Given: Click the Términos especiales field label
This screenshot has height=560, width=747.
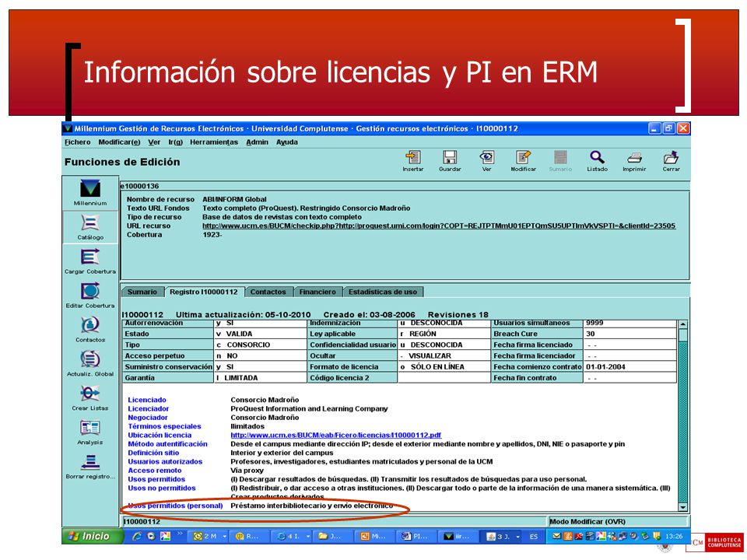Looking at the screenshot, I should 164,426.
